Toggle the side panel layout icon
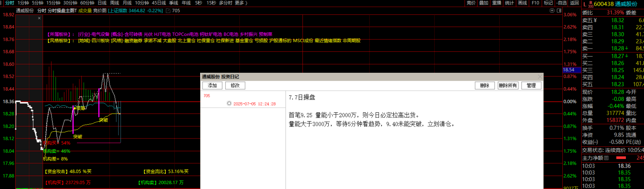Image resolution: width=644 pixels, height=189 pixels. pyautogui.click(x=559, y=11)
